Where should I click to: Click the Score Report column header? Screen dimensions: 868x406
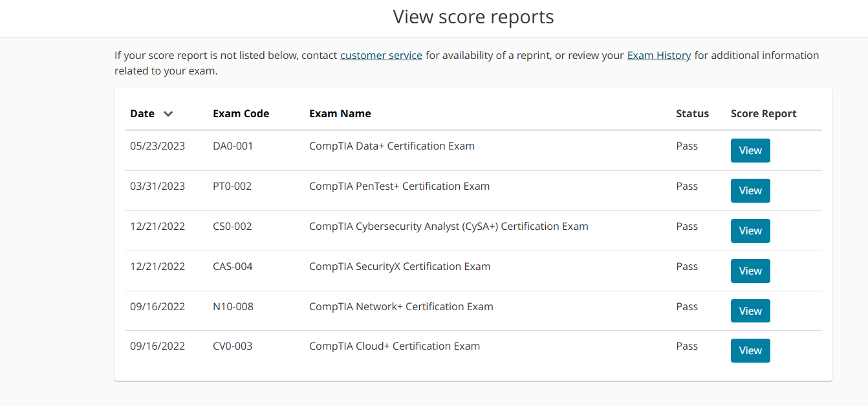coord(764,114)
